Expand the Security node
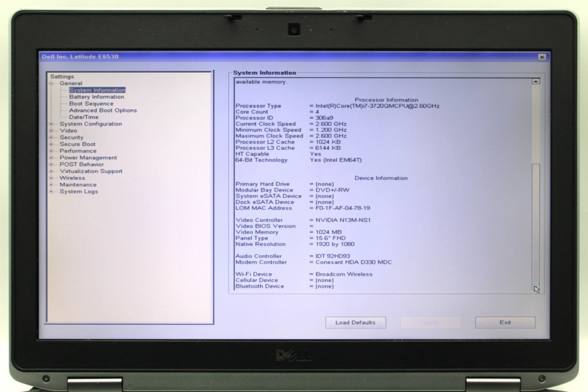Screen dimensions: 588x392 pos(52,137)
